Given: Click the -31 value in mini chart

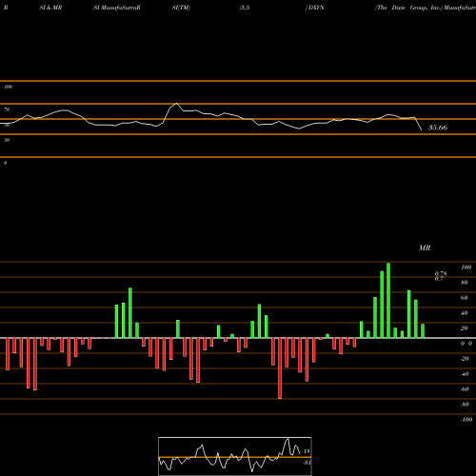Looking at the screenshot, I should [x=307, y=463].
